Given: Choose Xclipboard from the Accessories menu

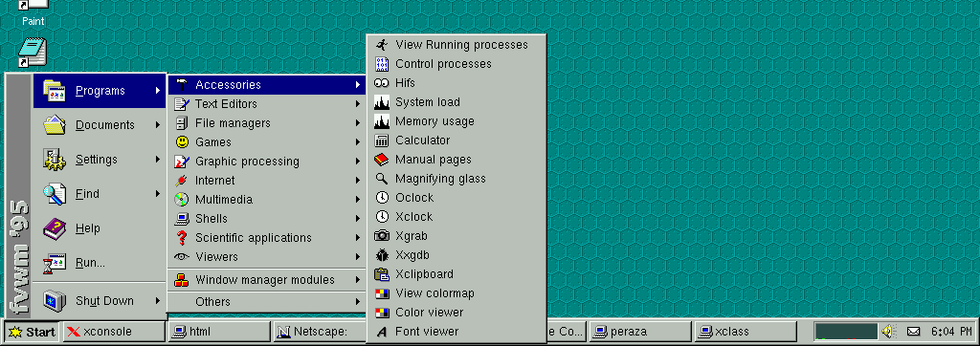Looking at the screenshot, I should point(457,274).
